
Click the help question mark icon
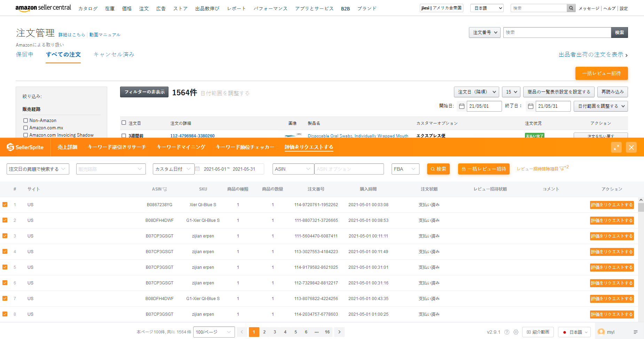pyautogui.click(x=507, y=332)
